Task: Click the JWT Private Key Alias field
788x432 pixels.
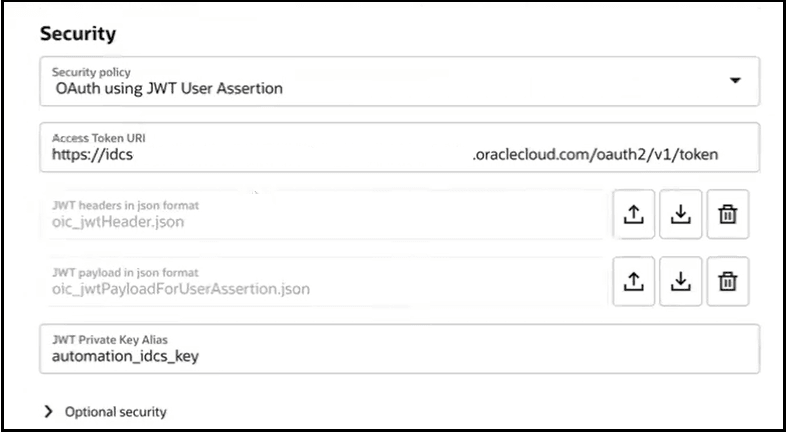Action: (x=399, y=348)
